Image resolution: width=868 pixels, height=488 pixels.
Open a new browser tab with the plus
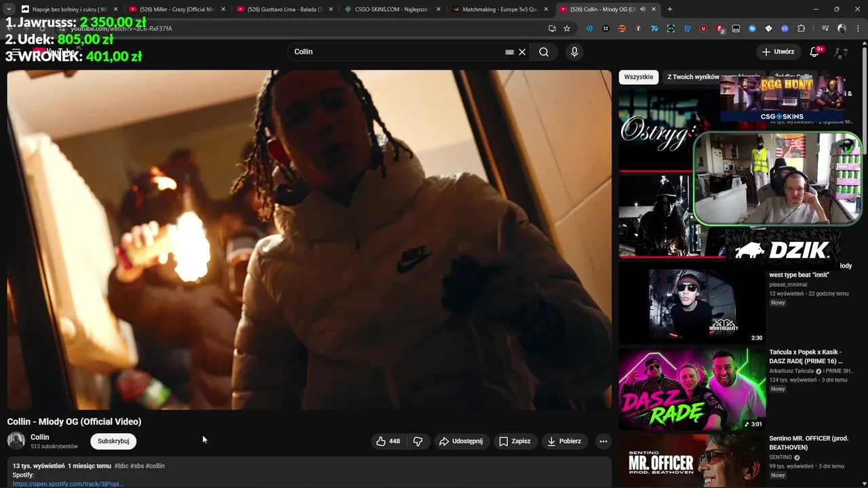click(x=670, y=9)
